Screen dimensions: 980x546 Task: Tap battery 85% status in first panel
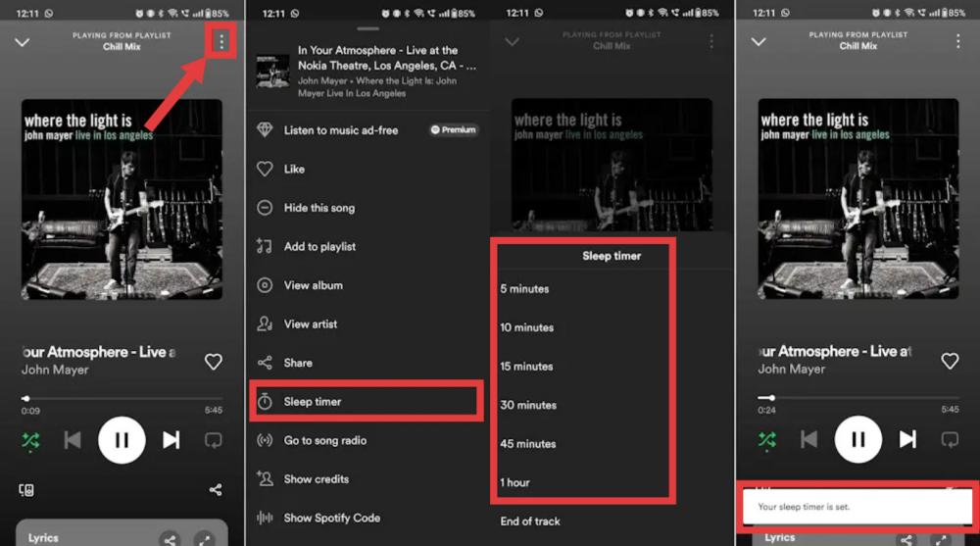(x=219, y=13)
